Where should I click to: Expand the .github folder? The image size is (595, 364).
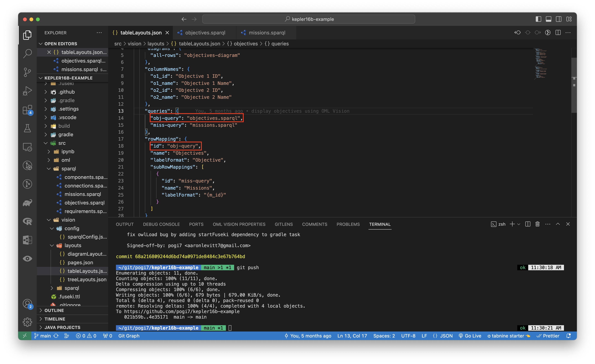(x=72, y=92)
